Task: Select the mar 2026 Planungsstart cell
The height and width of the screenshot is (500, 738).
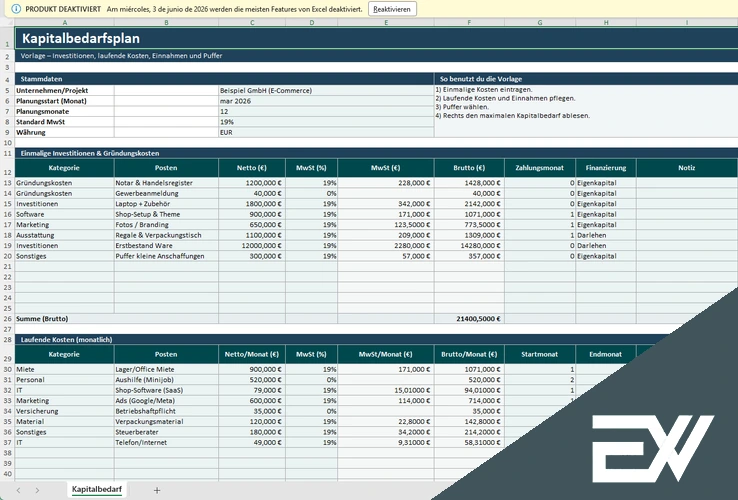Action: point(326,101)
